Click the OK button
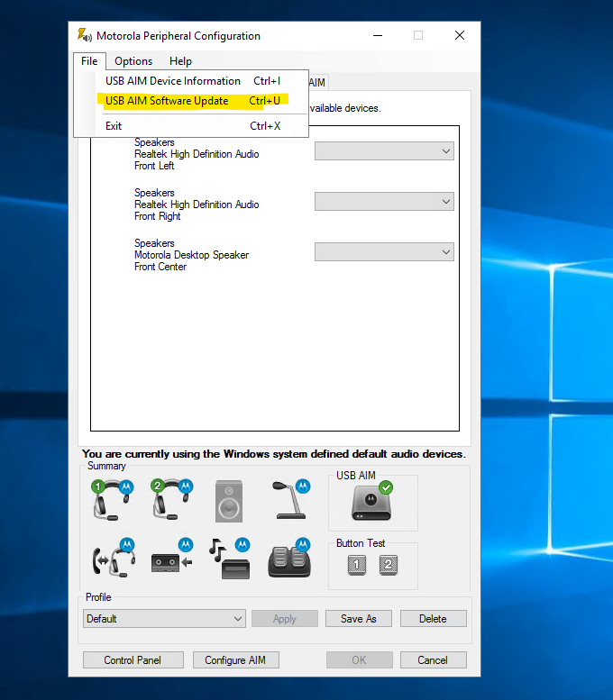613x700 pixels. click(x=359, y=659)
